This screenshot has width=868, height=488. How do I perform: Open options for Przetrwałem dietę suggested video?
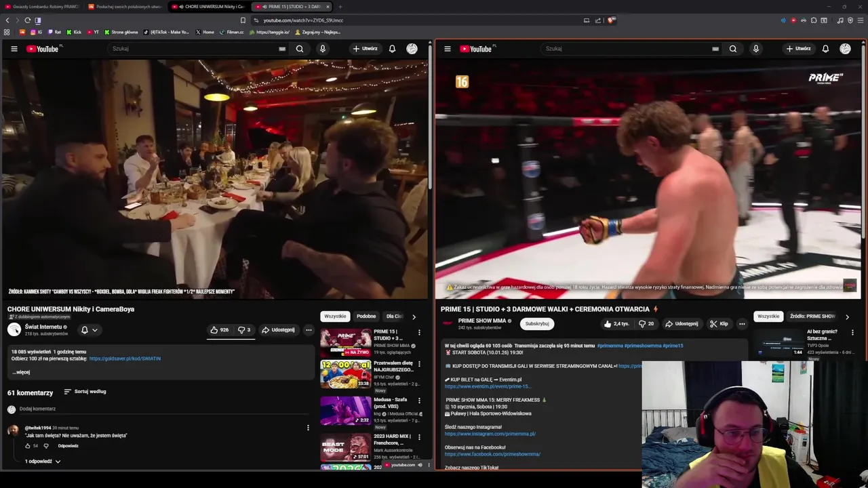[419, 364]
